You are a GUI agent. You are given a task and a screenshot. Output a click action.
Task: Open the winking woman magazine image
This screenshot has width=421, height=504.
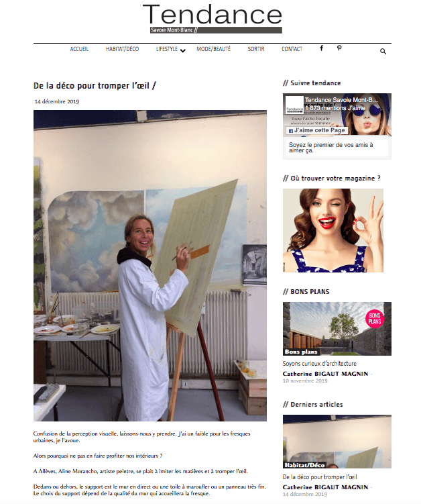(x=333, y=230)
